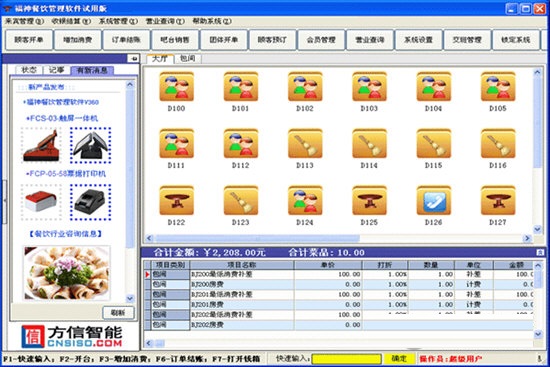Select row BJ201房费

[x=340, y=305]
